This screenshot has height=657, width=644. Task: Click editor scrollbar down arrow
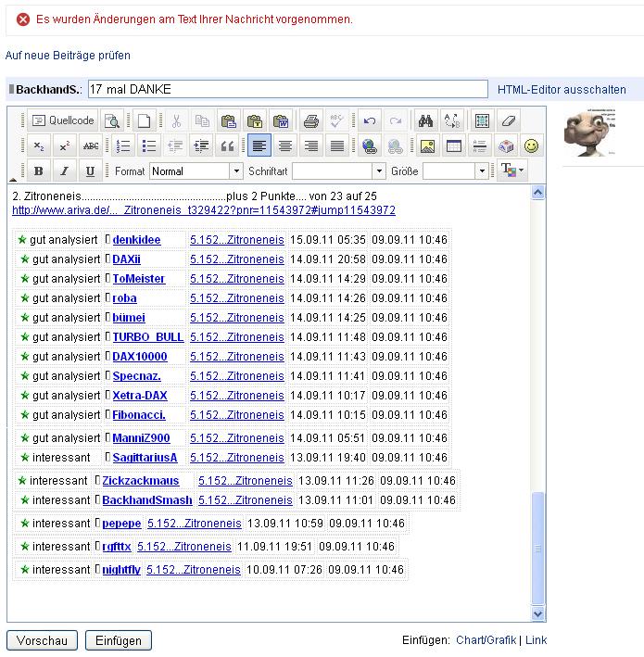pos(538,613)
